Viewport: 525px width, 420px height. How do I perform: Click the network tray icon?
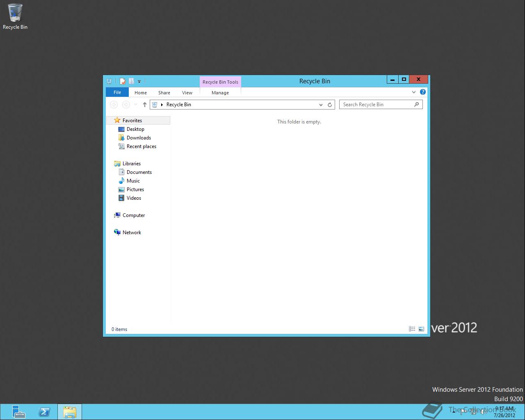pos(474,412)
